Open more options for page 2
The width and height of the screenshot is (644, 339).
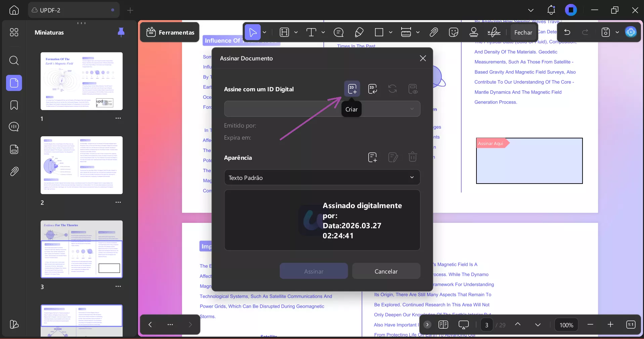(x=118, y=202)
